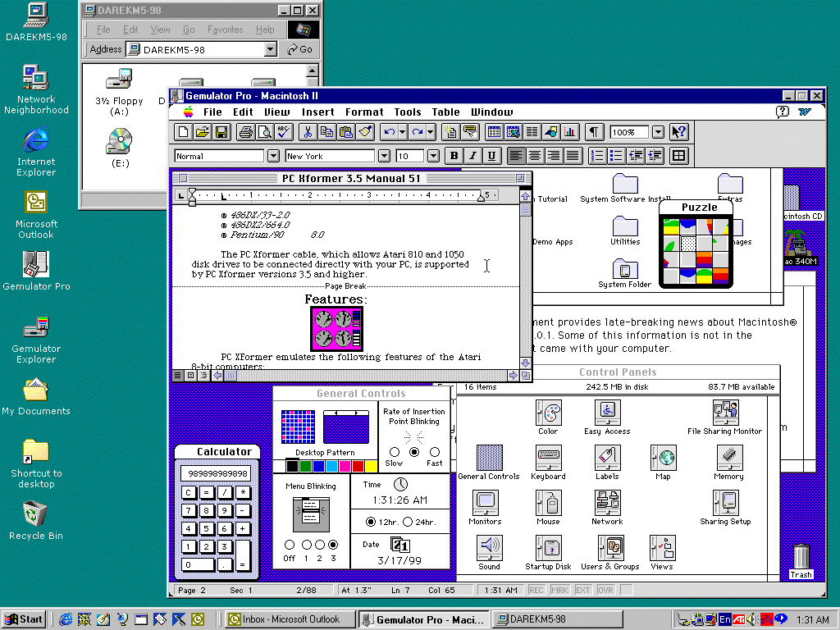
Task: Click the Puzzle window tile grid
Action: click(696, 251)
